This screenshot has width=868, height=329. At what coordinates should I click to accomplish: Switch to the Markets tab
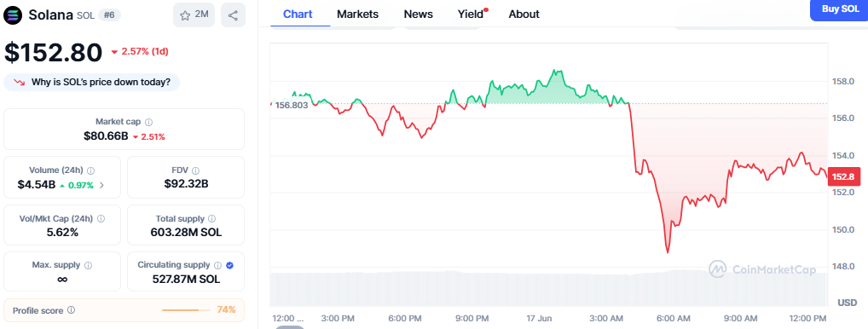point(357,14)
